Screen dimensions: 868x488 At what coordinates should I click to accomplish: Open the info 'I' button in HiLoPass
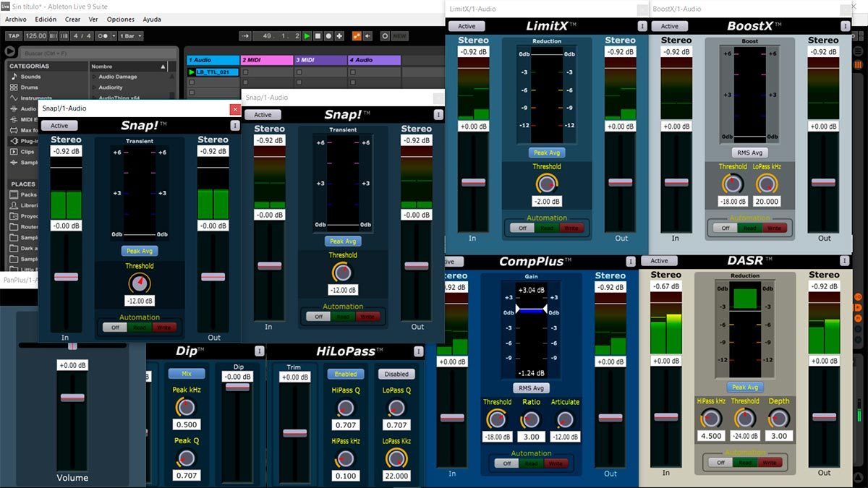(420, 351)
